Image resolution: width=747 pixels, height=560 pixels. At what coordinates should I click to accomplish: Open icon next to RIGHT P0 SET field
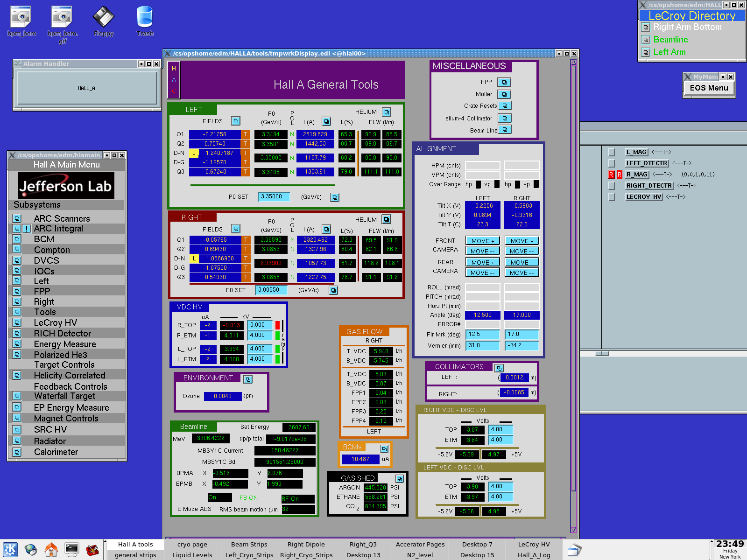pyautogui.click(x=333, y=290)
